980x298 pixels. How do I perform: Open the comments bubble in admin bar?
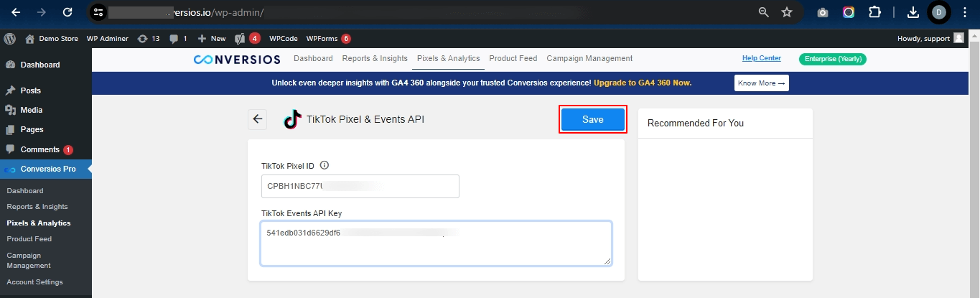(x=178, y=38)
